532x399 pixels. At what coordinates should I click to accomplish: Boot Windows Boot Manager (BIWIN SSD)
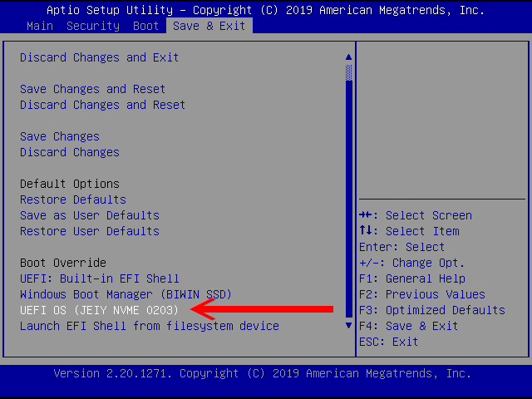pyautogui.click(x=126, y=294)
